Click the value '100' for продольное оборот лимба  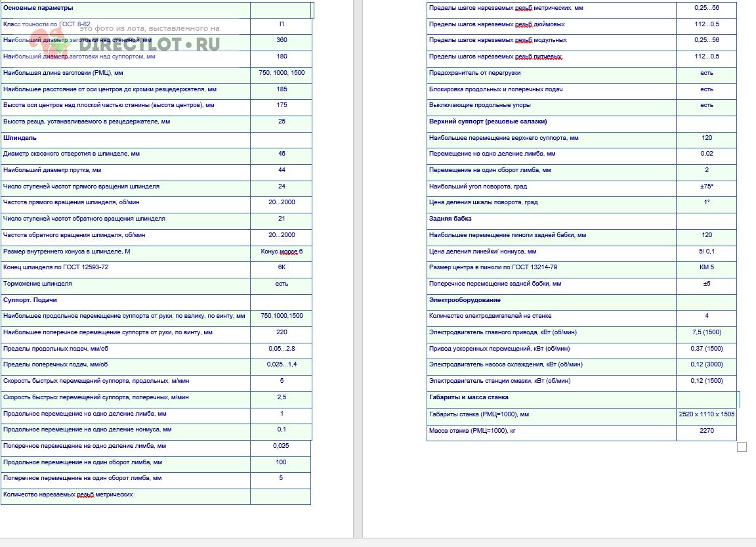[x=281, y=462]
